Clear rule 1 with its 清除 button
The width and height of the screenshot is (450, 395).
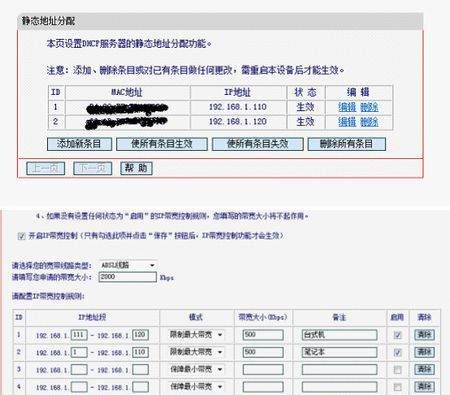pyautogui.click(x=424, y=335)
